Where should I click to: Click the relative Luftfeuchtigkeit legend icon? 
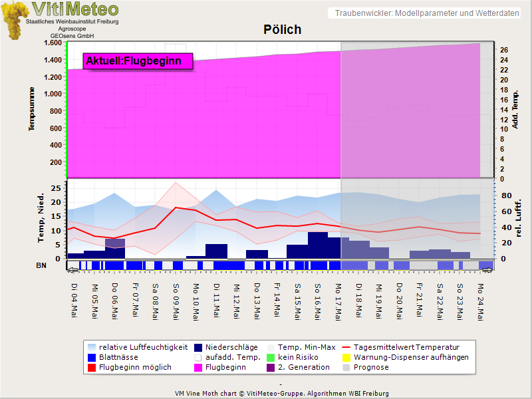pos(91,347)
